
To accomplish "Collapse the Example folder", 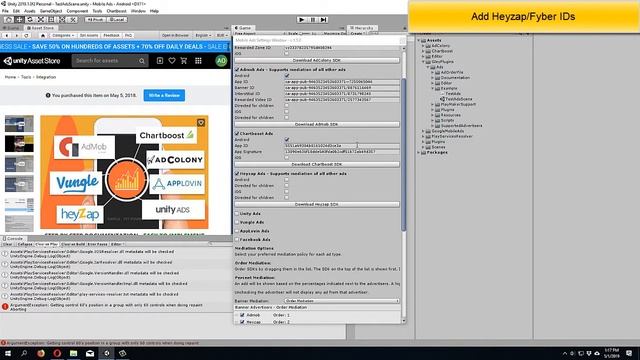I will click(432, 88).
